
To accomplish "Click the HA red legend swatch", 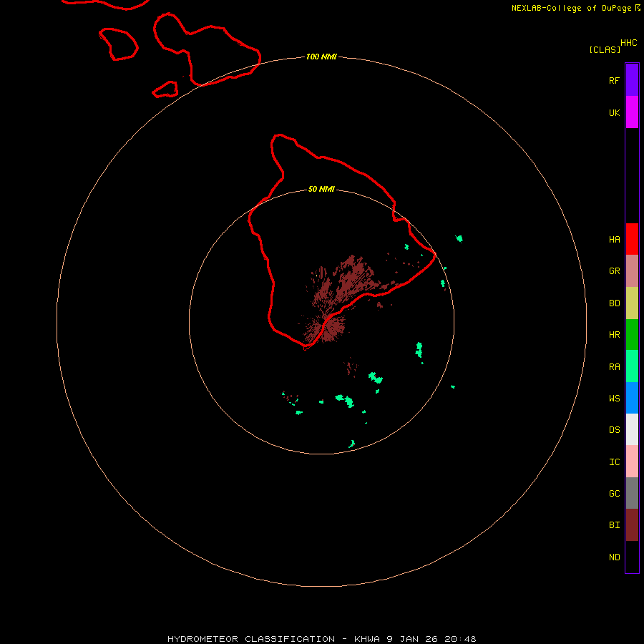I will pos(632,239).
